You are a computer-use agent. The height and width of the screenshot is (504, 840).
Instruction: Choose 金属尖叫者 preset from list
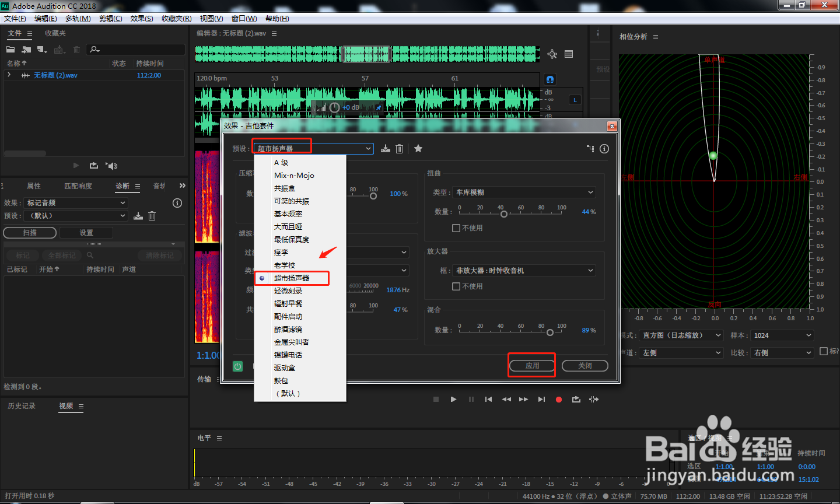coord(292,342)
